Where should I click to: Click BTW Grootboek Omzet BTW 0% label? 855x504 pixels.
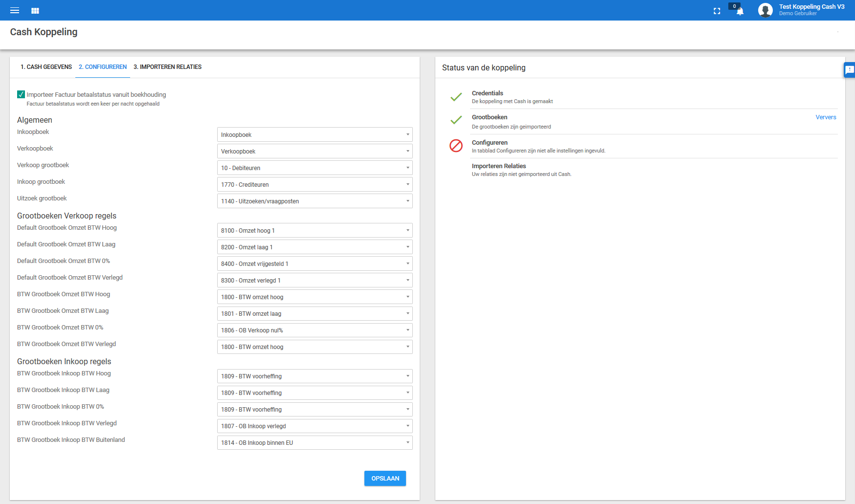pyautogui.click(x=60, y=327)
